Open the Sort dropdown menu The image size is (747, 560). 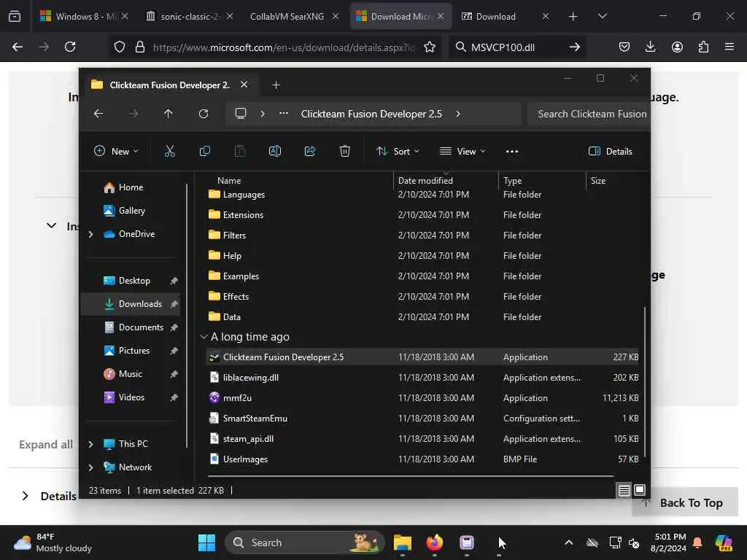coord(398,152)
